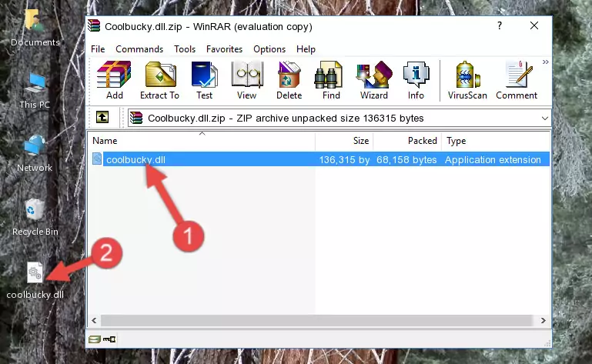Click the View file toolbar icon
The image size is (592, 364).
[x=247, y=80]
